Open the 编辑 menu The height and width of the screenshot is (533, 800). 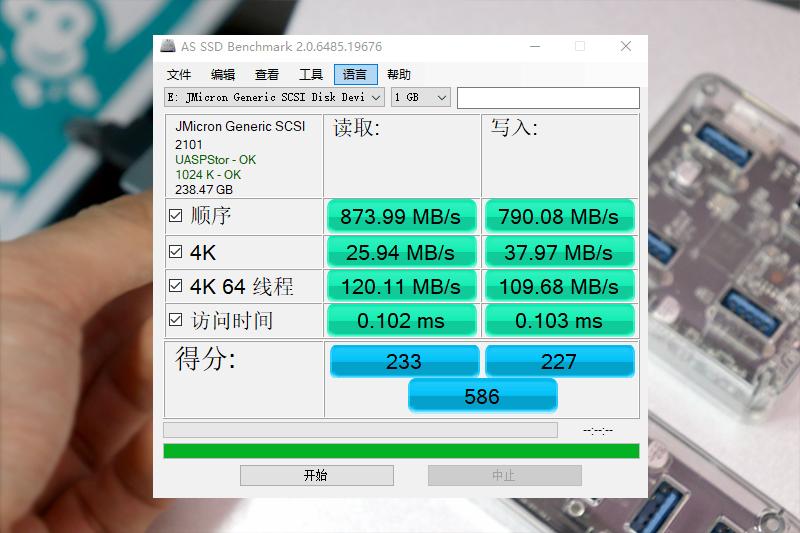223,75
